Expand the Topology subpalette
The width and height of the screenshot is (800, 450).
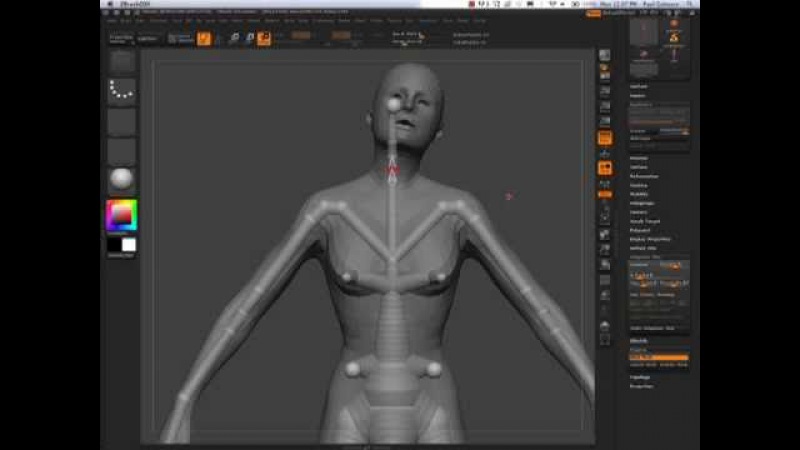640,377
